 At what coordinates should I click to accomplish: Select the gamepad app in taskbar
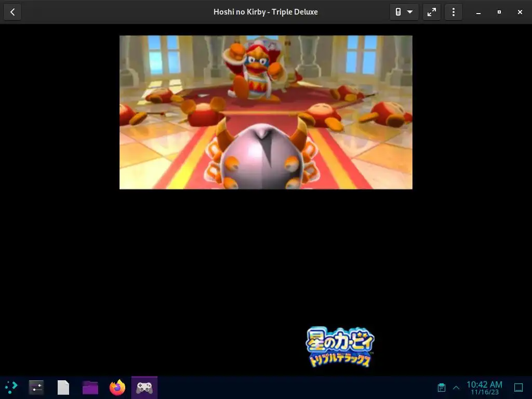tap(144, 388)
